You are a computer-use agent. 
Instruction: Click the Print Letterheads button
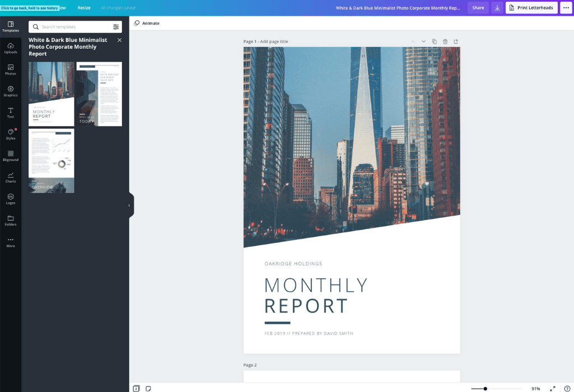coord(531,7)
